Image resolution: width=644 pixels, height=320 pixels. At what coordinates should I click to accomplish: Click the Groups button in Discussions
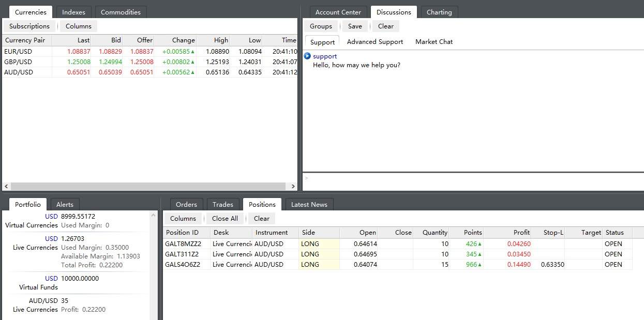pos(321,26)
